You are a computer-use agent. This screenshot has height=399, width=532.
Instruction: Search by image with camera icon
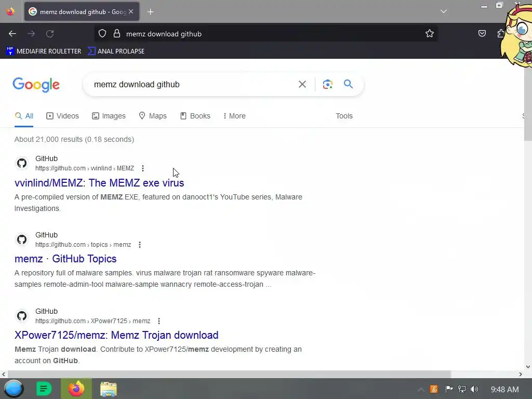click(327, 84)
